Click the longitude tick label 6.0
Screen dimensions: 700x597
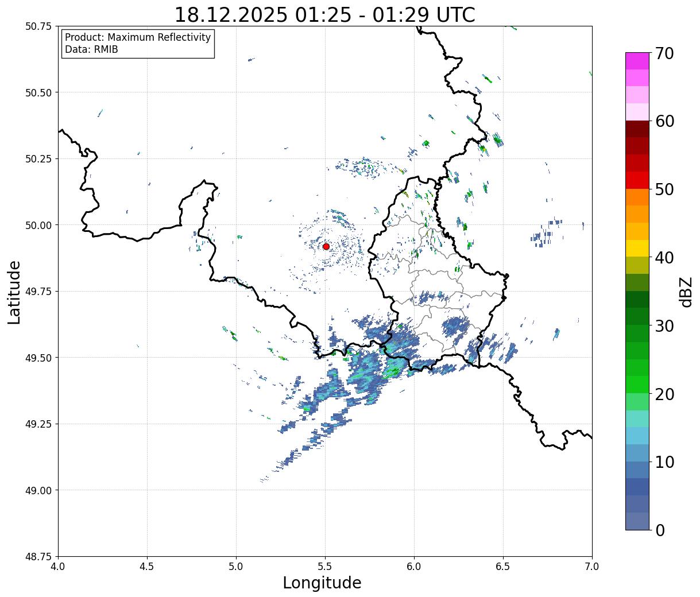414,567
